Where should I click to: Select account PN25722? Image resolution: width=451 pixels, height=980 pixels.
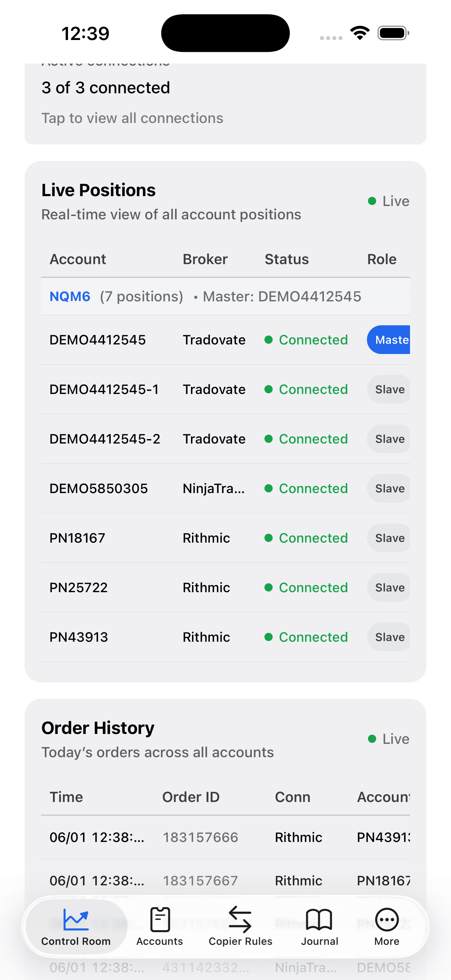click(79, 587)
